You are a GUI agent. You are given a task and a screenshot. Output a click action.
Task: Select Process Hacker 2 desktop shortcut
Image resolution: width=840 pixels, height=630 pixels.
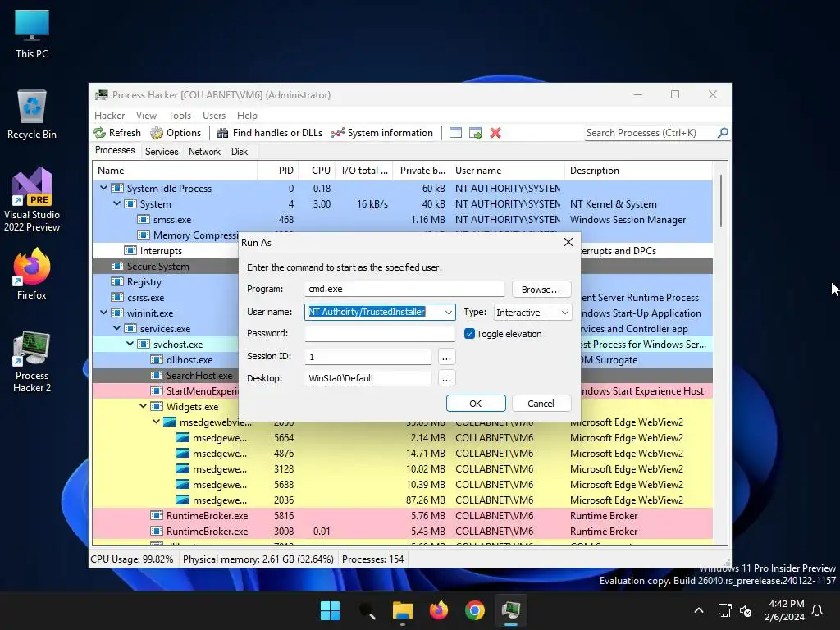tap(32, 362)
